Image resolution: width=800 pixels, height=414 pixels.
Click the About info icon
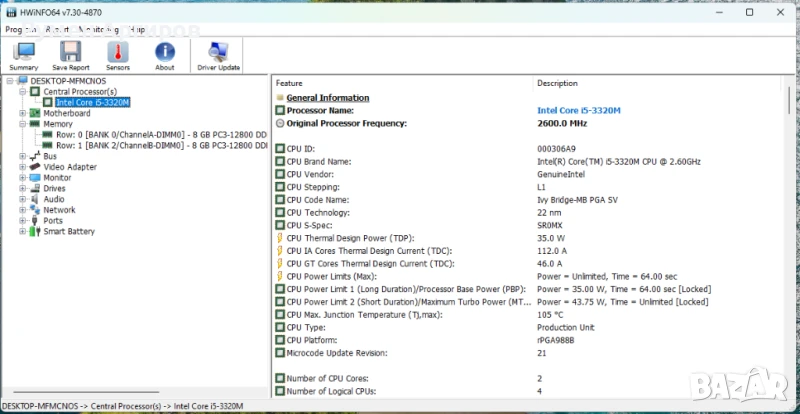coord(165,55)
